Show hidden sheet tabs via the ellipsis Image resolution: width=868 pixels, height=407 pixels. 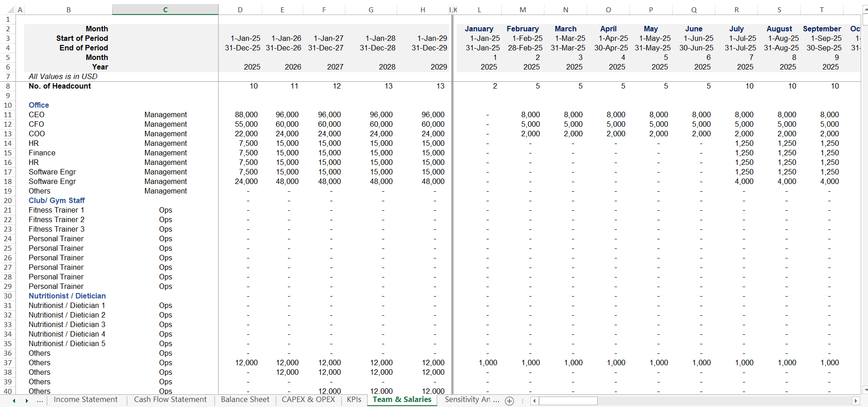point(40,401)
